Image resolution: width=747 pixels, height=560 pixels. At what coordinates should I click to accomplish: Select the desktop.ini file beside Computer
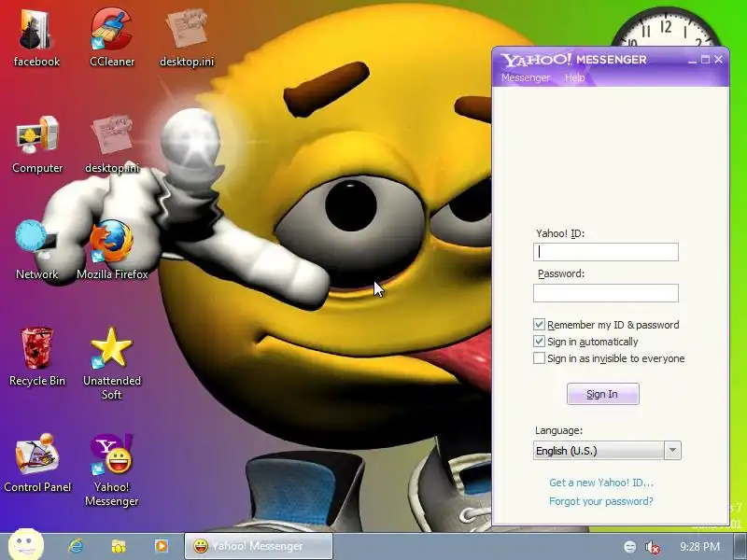tap(112, 145)
